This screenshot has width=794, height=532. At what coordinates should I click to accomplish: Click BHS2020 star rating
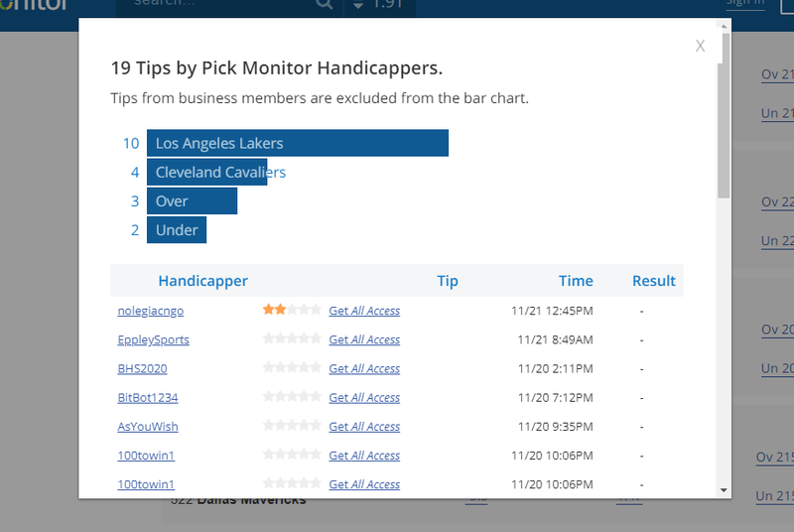point(292,367)
